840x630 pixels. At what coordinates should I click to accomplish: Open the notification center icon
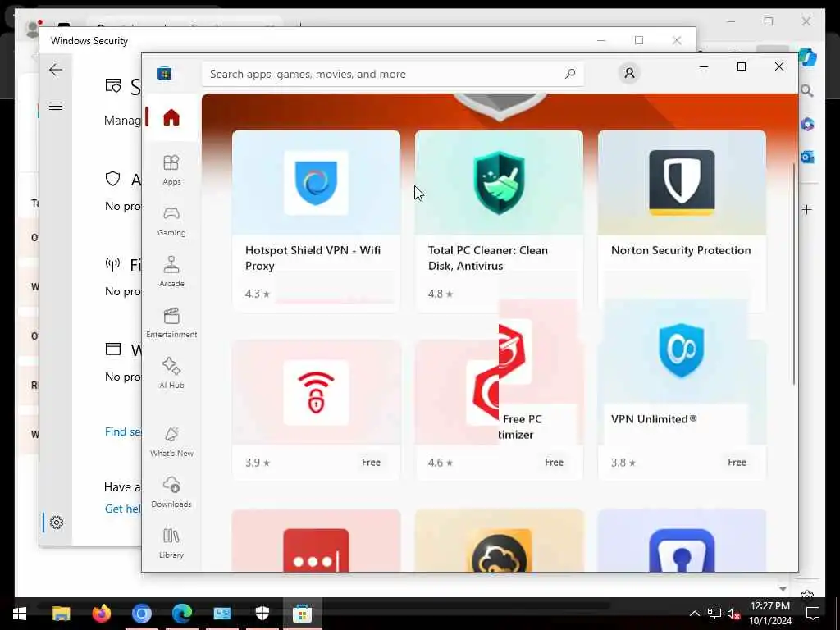(813, 614)
